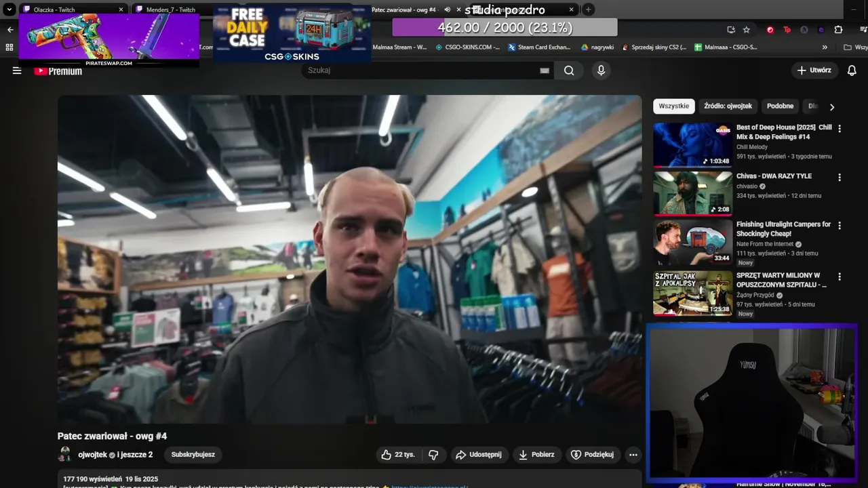Screen dimensions: 868x488
Task: Select the Wszystkie filter chip
Action: click(673, 106)
